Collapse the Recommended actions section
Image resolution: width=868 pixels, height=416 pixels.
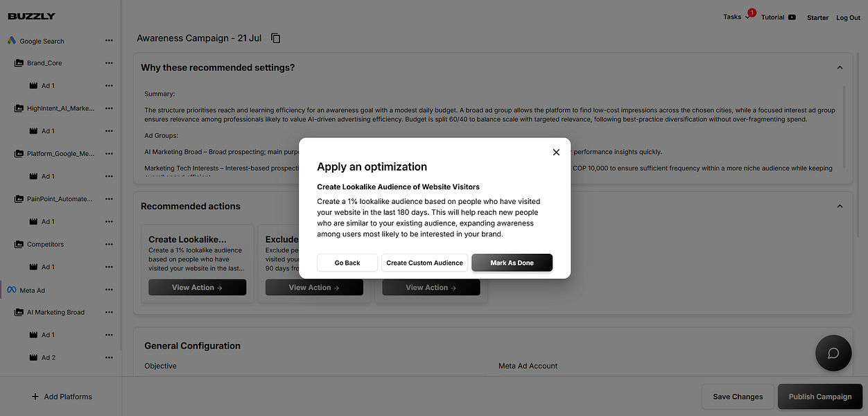click(x=840, y=207)
